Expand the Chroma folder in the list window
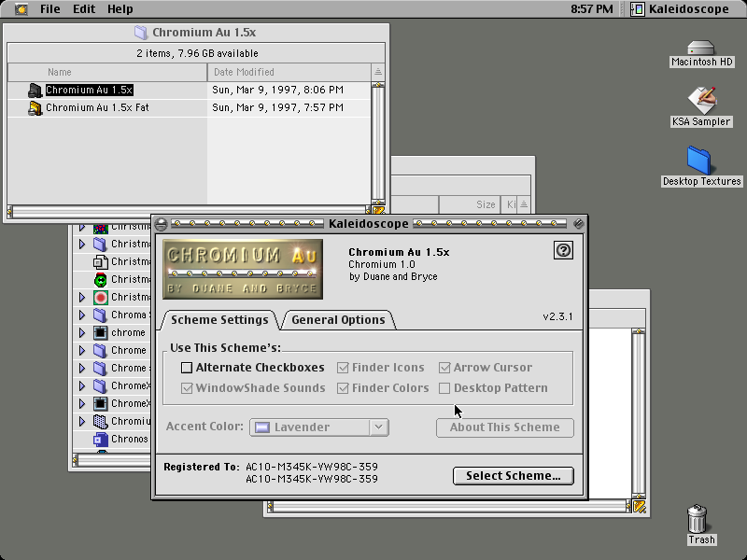This screenshot has width=747, height=560. click(x=82, y=315)
